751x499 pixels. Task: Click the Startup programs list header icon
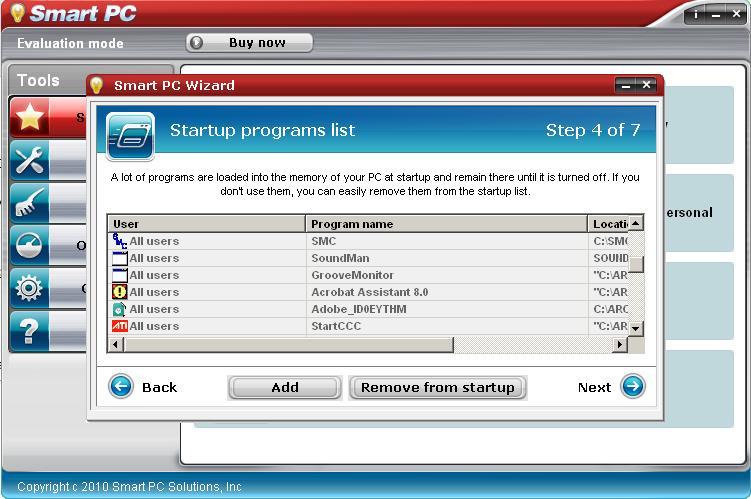coord(130,136)
